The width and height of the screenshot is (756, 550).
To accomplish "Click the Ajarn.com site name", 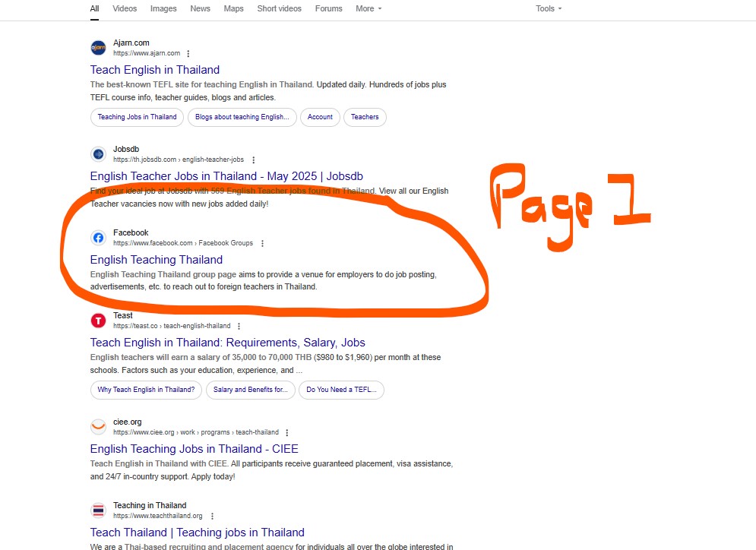I will point(131,43).
